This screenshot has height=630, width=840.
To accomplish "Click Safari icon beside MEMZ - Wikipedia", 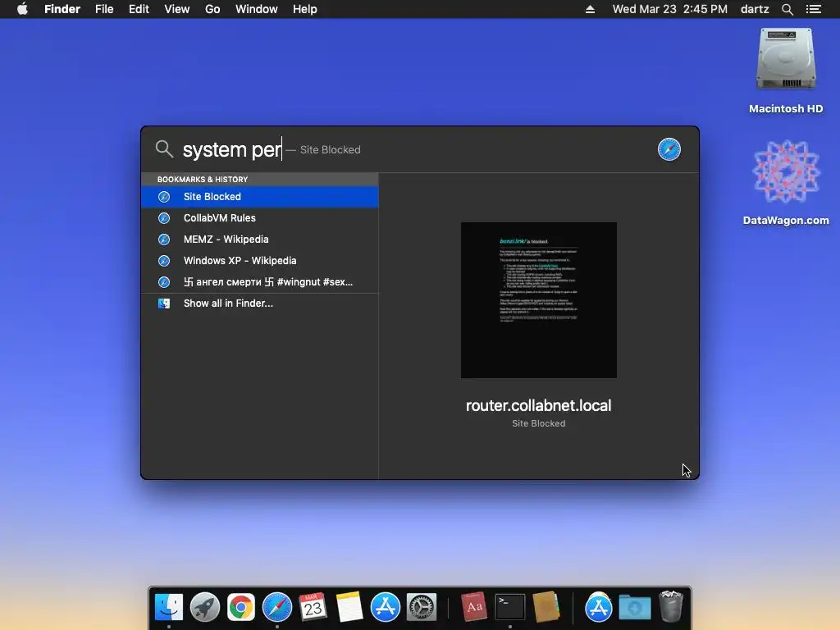I will tap(164, 240).
